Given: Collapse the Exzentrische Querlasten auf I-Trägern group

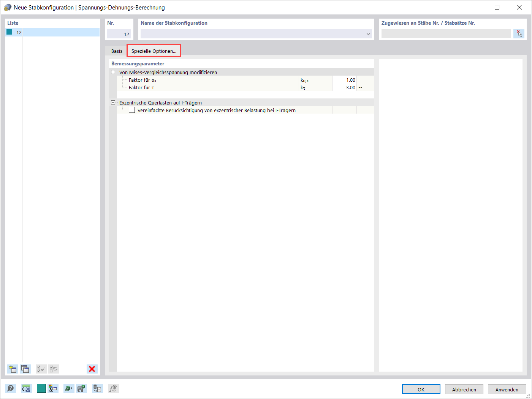Looking at the screenshot, I should click(113, 103).
